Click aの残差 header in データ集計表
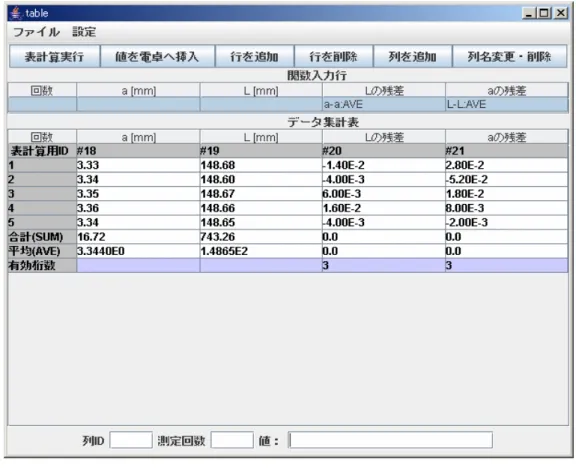Viewport: 576px width, 474px height. tap(506, 137)
